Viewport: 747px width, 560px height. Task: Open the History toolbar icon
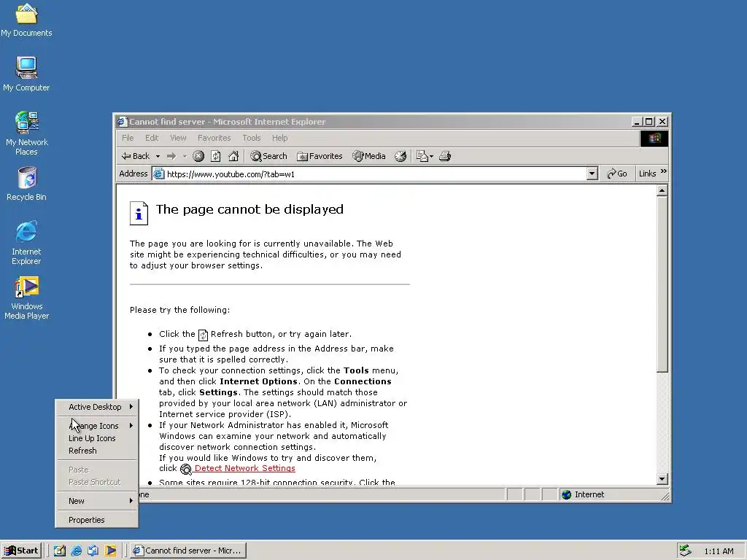(400, 156)
